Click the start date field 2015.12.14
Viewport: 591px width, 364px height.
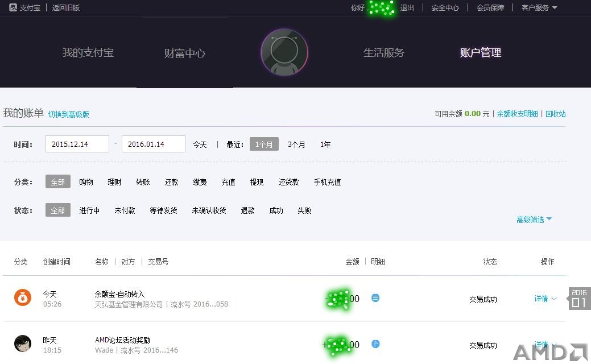pyautogui.click(x=77, y=144)
